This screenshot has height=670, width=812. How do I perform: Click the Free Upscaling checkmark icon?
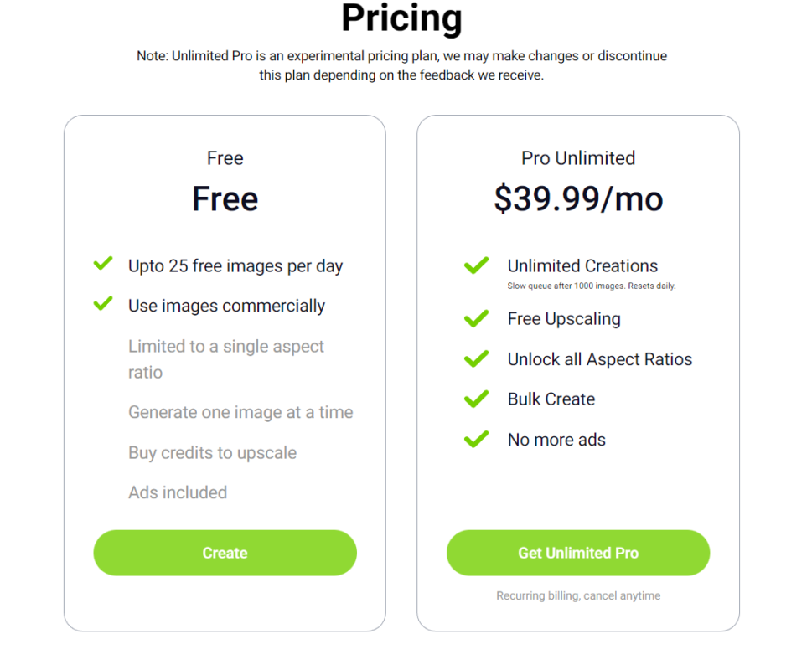pos(476,319)
